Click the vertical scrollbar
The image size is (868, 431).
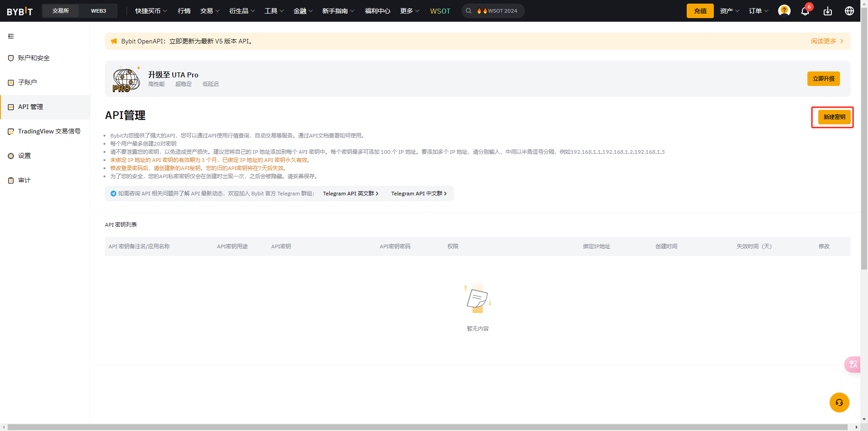coord(864,138)
